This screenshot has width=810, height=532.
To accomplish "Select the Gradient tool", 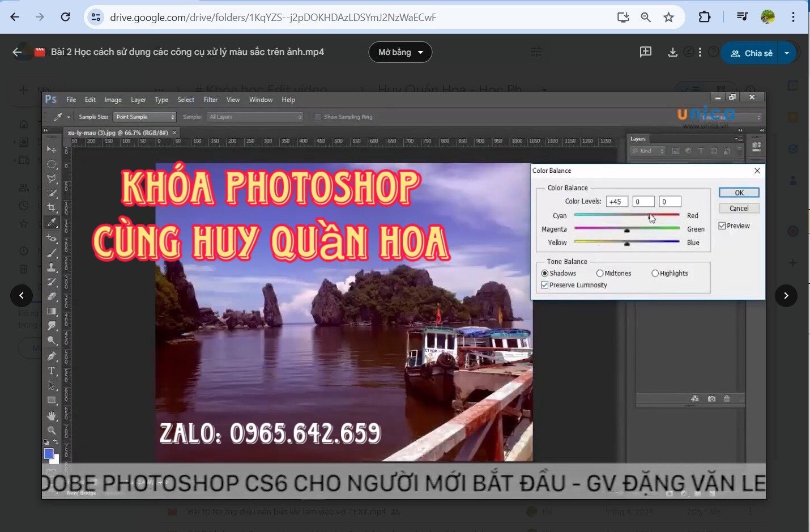I will [x=52, y=311].
